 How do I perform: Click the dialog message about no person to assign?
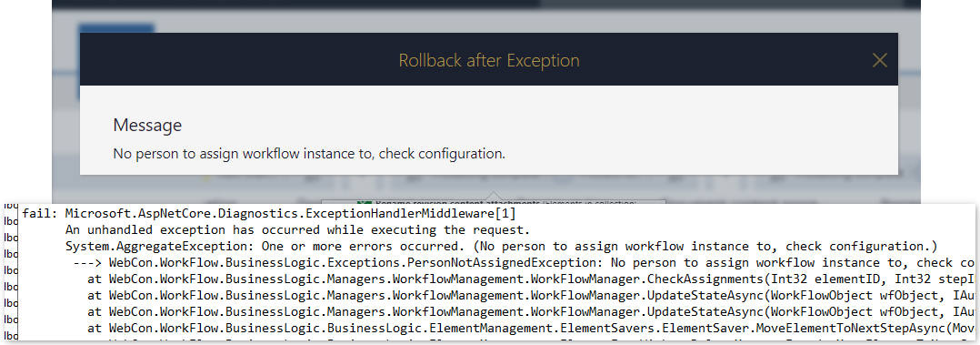pyautogui.click(x=309, y=154)
